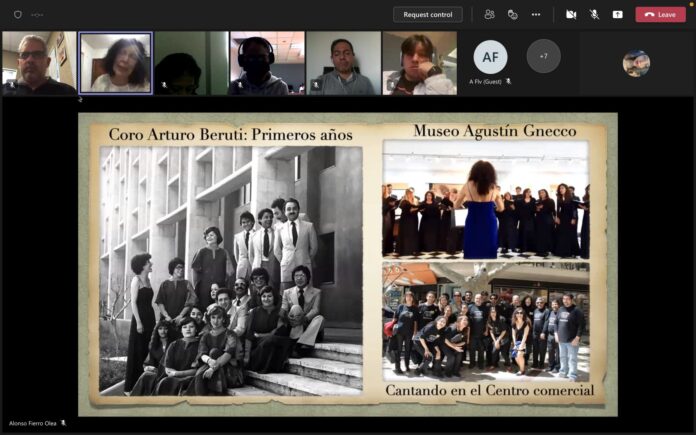
Task: Click the shared slide's old choir photo
Action: 231,270
